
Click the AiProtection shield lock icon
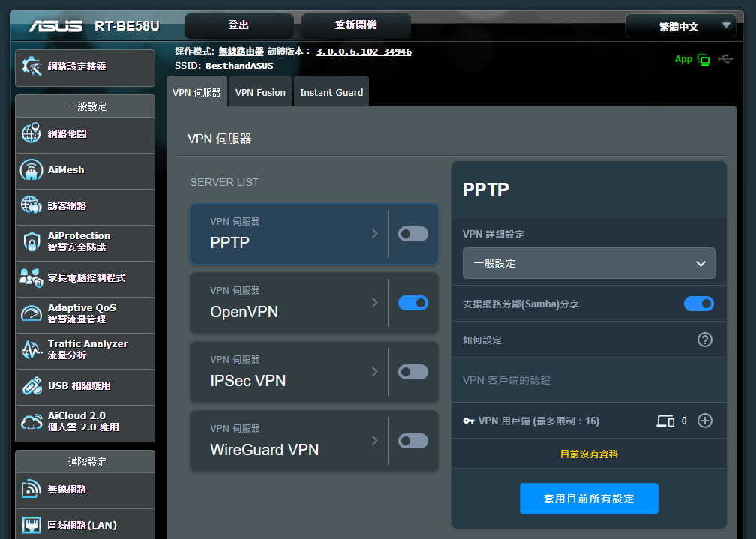tap(31, 242)
